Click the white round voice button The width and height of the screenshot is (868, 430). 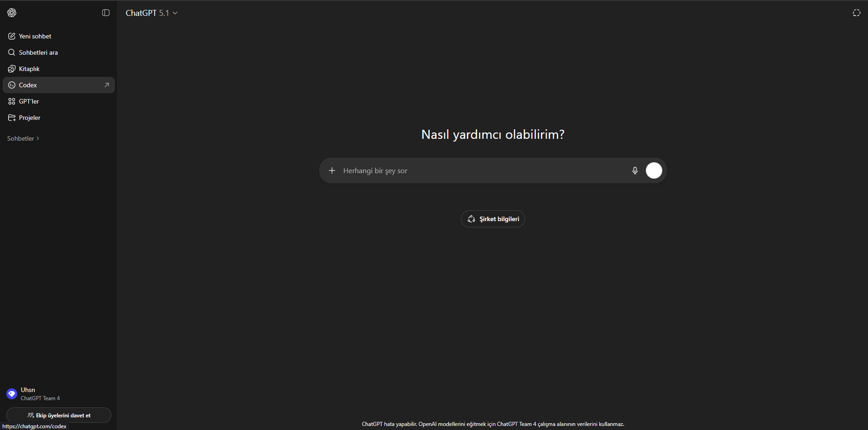654,170
